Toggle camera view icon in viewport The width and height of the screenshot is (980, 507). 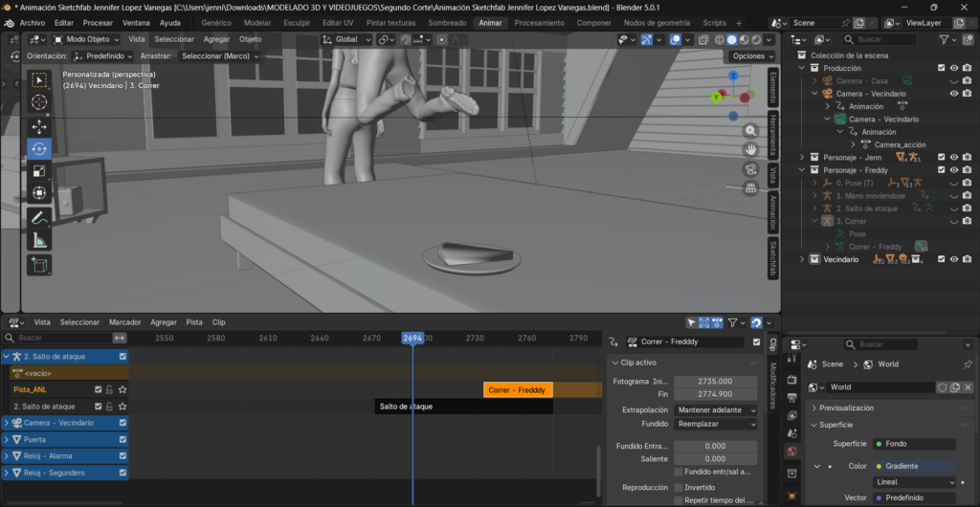coord(750,169)
